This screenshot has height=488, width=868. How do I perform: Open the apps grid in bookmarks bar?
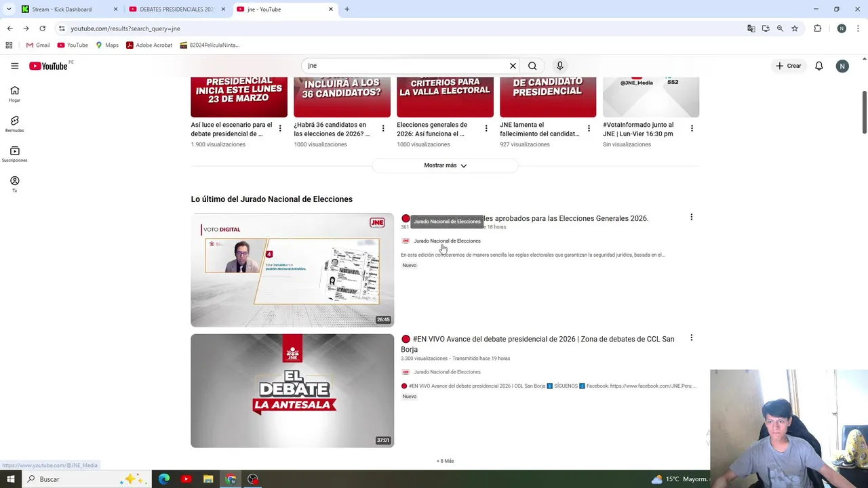9,45
